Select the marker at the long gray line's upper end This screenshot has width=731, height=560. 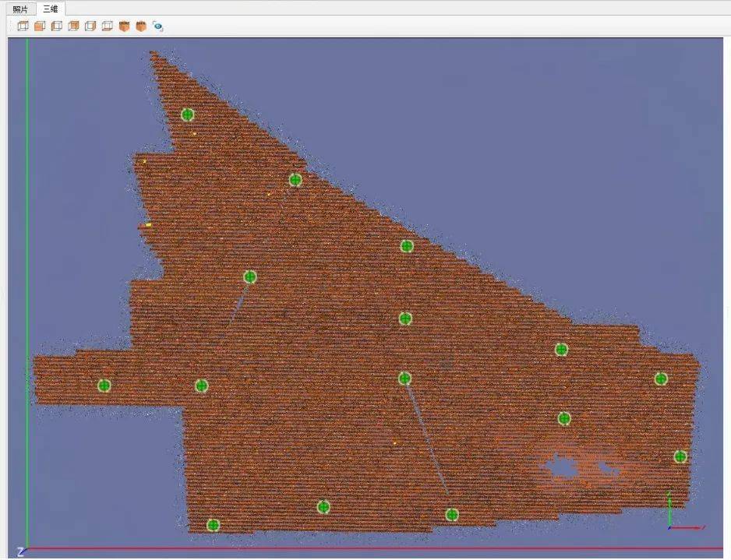coord(404,379)
